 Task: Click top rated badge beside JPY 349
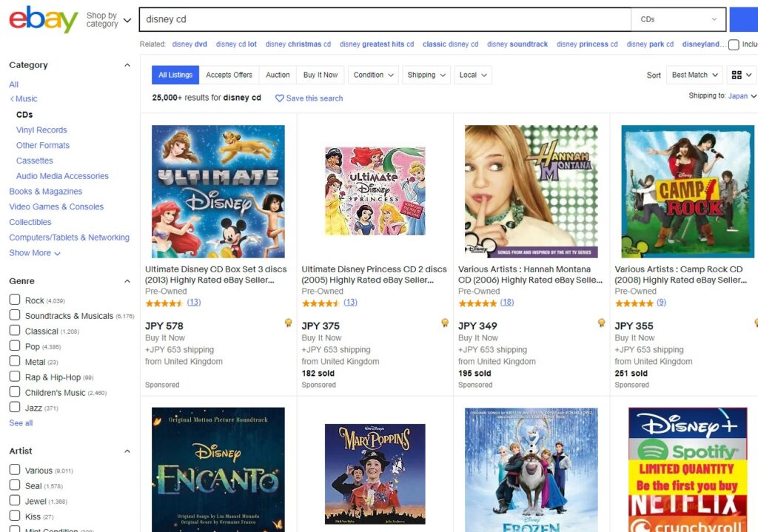coord(601,323)
